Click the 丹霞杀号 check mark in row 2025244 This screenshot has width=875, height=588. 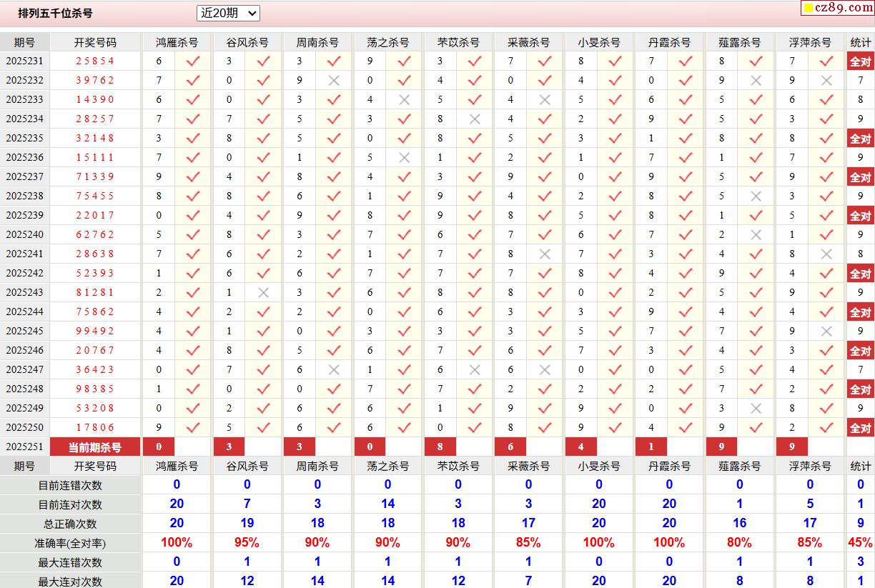686,312
